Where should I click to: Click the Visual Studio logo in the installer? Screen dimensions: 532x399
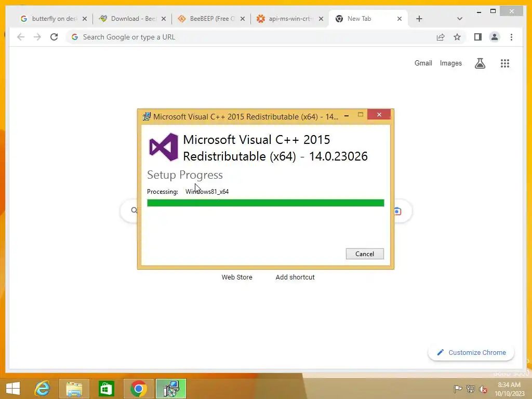164,147
